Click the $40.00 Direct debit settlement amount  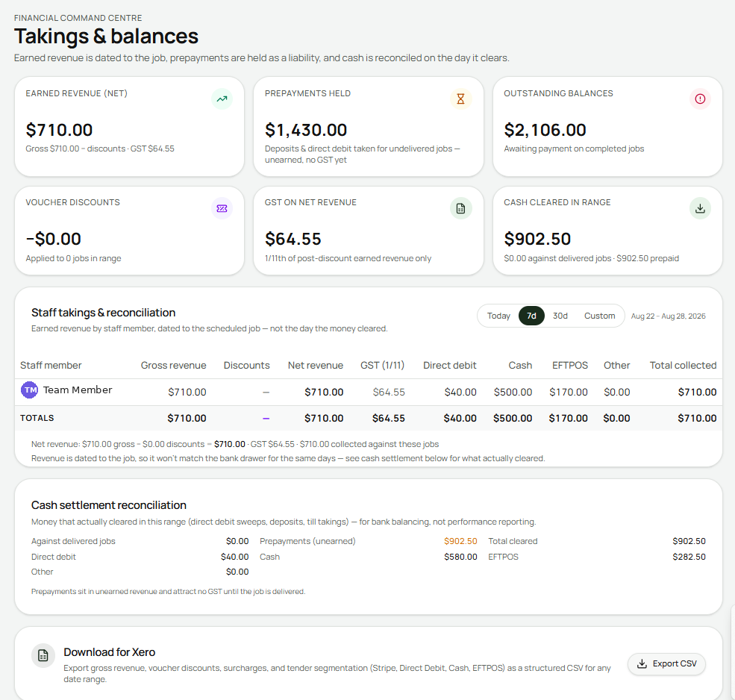(235, 557)
